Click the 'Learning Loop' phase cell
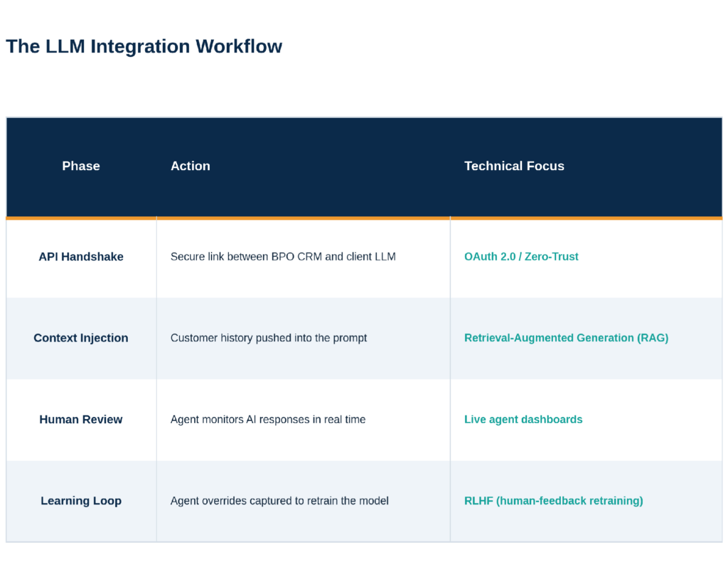This screenshot has height=584, width=728. 81,500
